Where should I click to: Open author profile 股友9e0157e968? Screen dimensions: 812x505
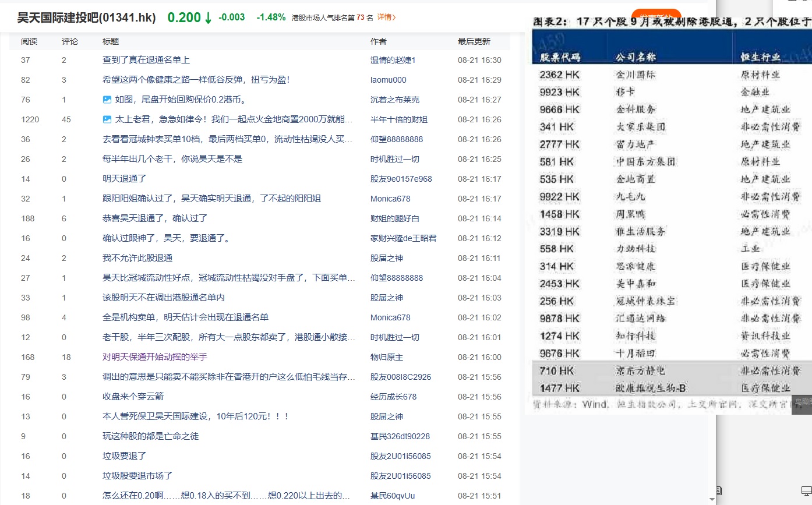click(x=401, y=179)
